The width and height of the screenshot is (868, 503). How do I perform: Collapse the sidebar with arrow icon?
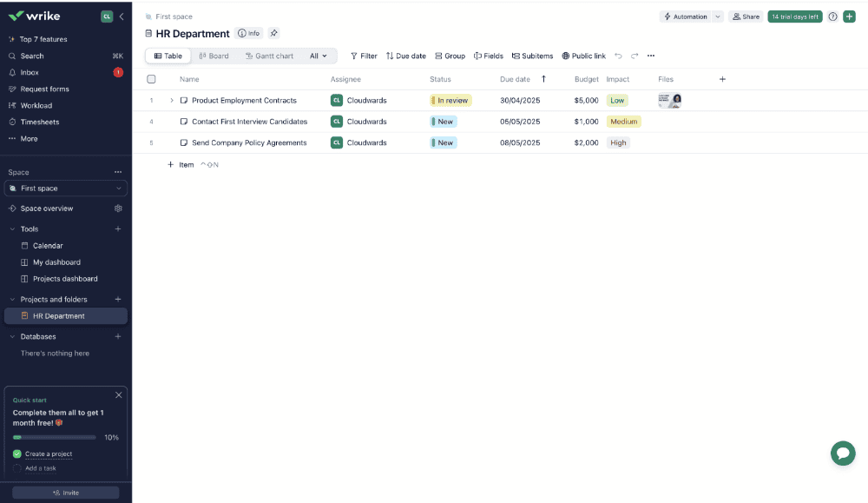122,17
